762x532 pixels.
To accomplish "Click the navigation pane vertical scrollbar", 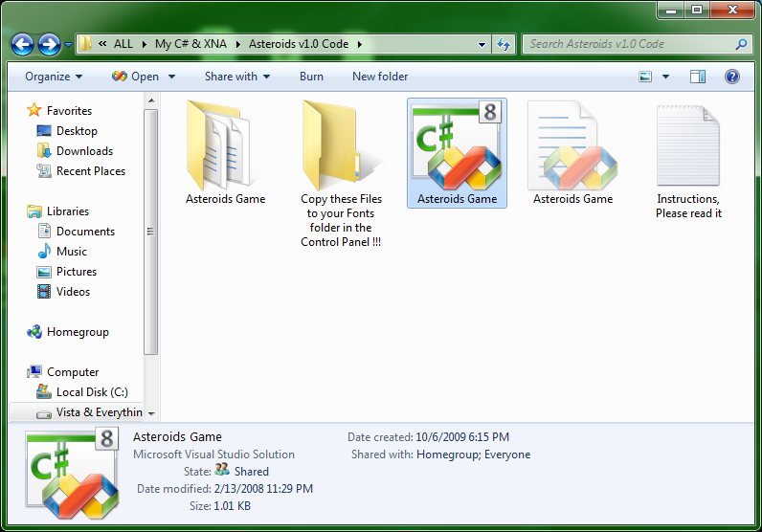I will [150, 230].
